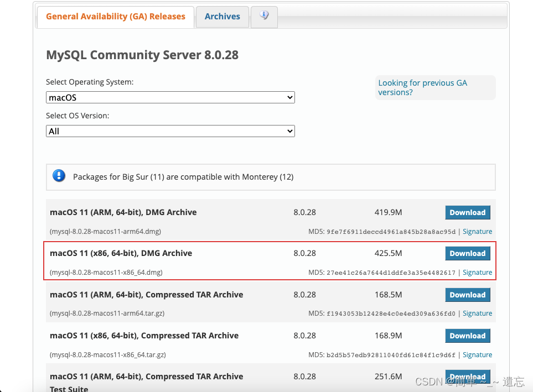The height and width of the screenshot is (392, 533).
Task: Open the Select OS Version dropdown (All)
Action: point(170,131)
